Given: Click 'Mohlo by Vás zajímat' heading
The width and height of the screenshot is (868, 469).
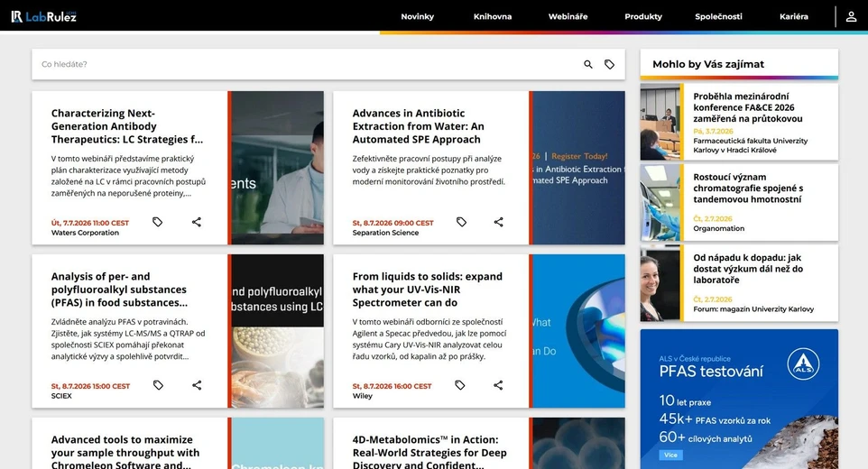Looking at the screenshot, I should click(x=708, y=64).
